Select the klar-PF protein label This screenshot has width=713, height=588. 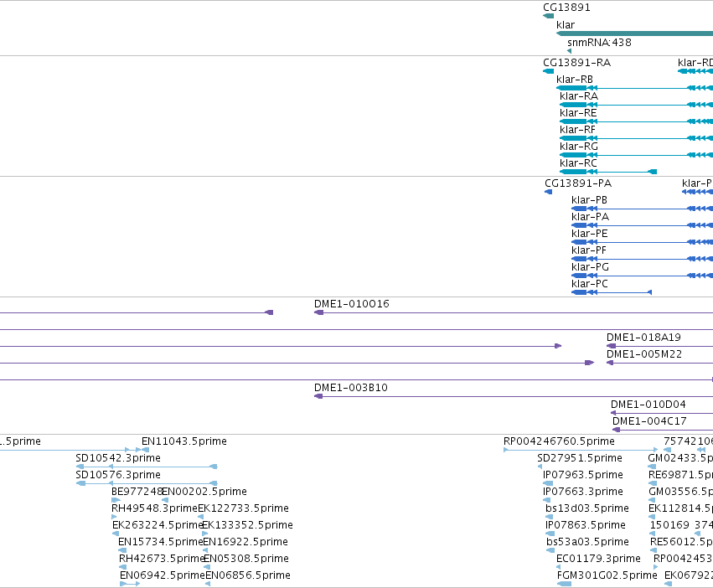pos(589,250)
